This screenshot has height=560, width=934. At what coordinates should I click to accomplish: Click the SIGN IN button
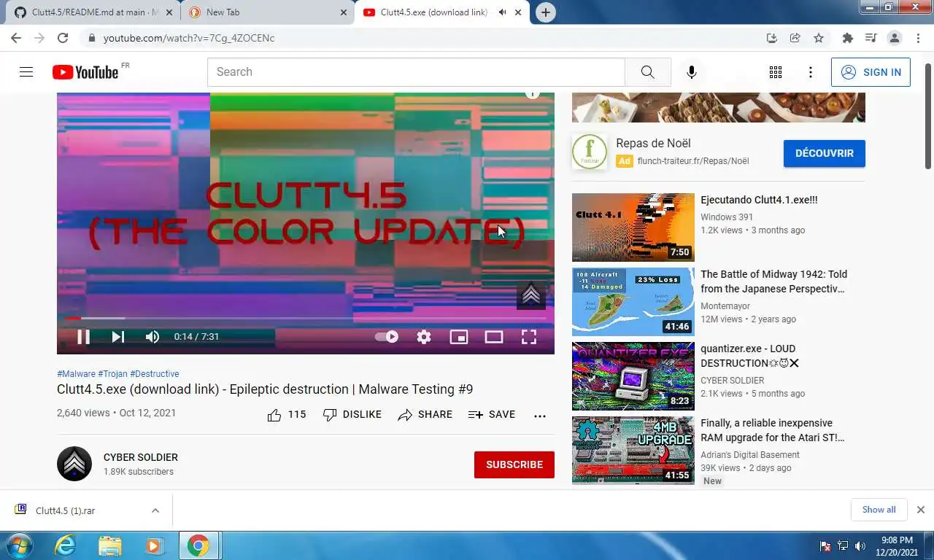pyautogui.click(x=871, y=72)
